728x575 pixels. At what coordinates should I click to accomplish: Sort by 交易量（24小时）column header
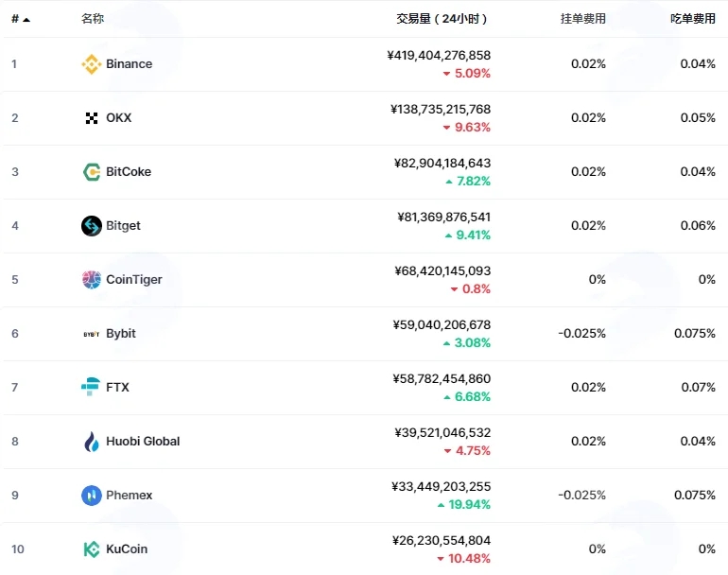(442, 19)
